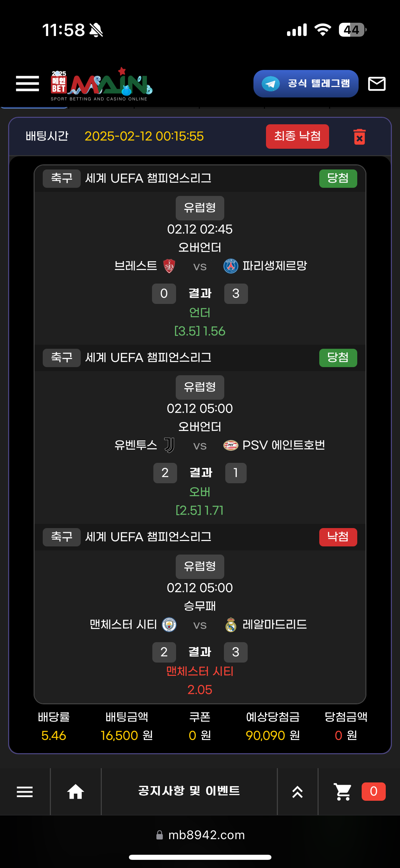Open 공지사항 및 이벤트 menu item

point(189,791)
